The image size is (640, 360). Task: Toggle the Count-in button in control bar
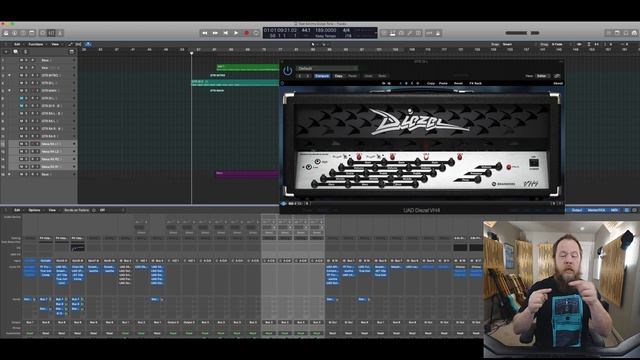coord(429,33)
